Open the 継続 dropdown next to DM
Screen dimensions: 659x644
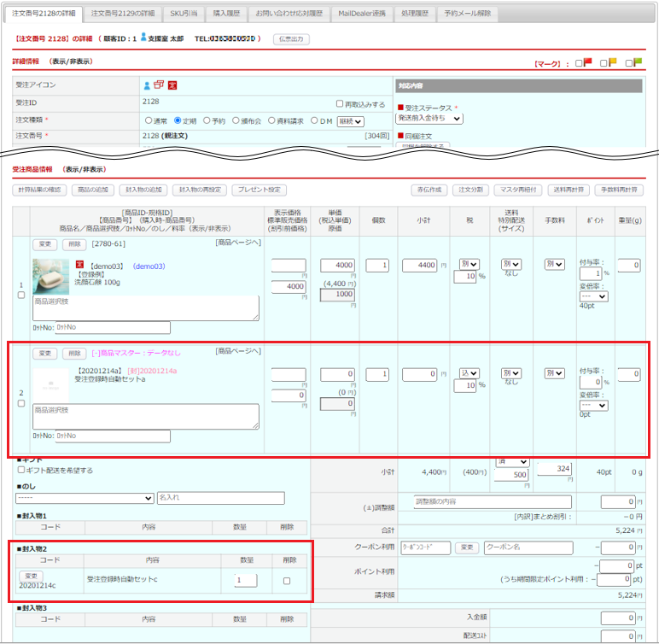click(x=356, y=121)
